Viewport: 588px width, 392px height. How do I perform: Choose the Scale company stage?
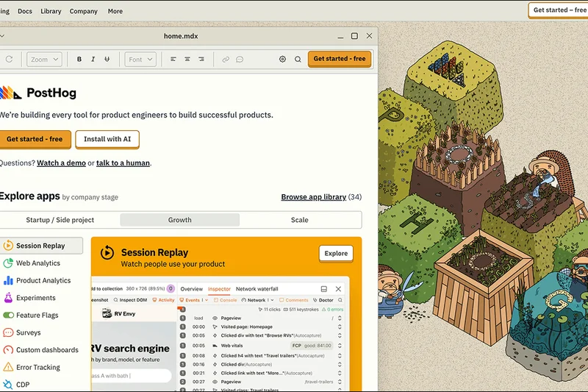299,220
